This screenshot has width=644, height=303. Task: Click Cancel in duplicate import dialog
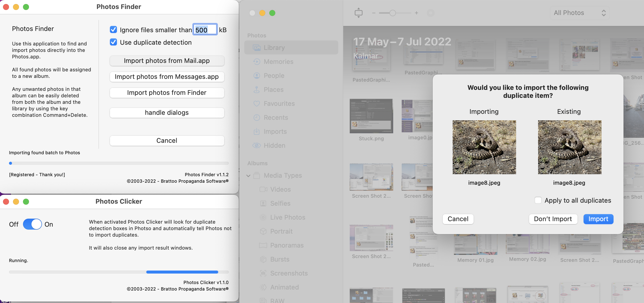pos(458,219)
